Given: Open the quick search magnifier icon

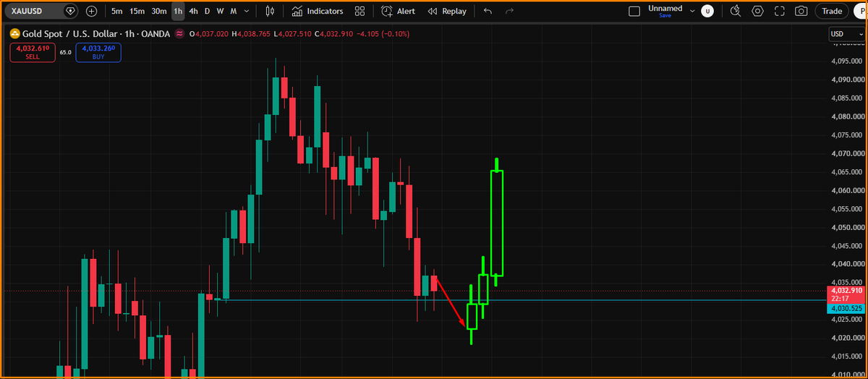Looking at the screenshot, I should coord(736,12).
